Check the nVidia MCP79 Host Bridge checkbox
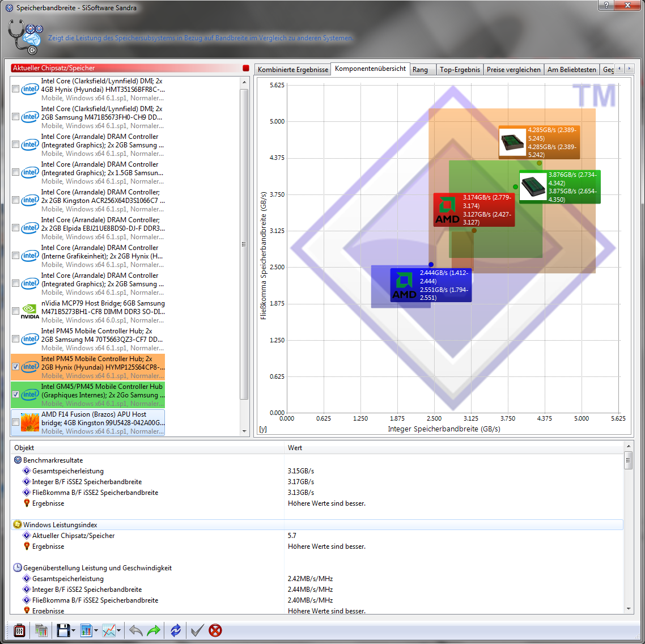The image size is (645, 644). coord(16,311)
